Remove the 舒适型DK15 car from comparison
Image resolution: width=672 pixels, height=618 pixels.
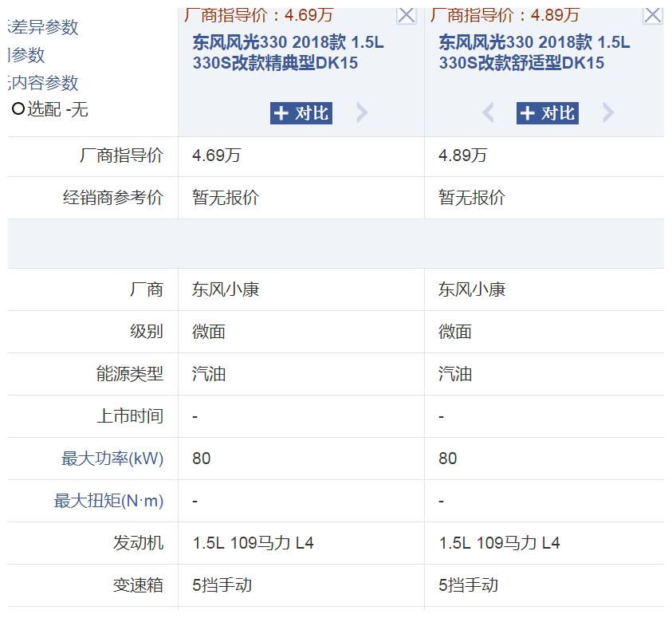tap(652, 16)
